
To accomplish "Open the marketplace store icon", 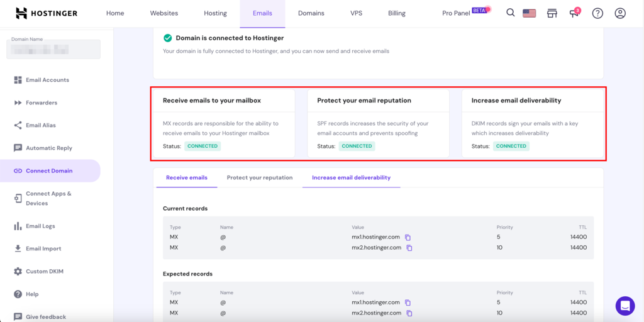I will pos(552,13).
